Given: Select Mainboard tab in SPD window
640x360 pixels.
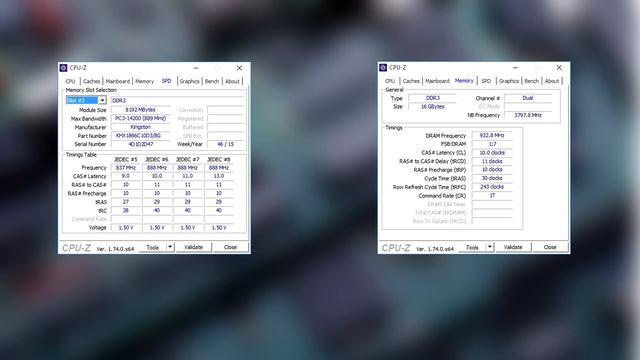Looking at the screenshot, I should pyautogui.click(x=118, y=81).
